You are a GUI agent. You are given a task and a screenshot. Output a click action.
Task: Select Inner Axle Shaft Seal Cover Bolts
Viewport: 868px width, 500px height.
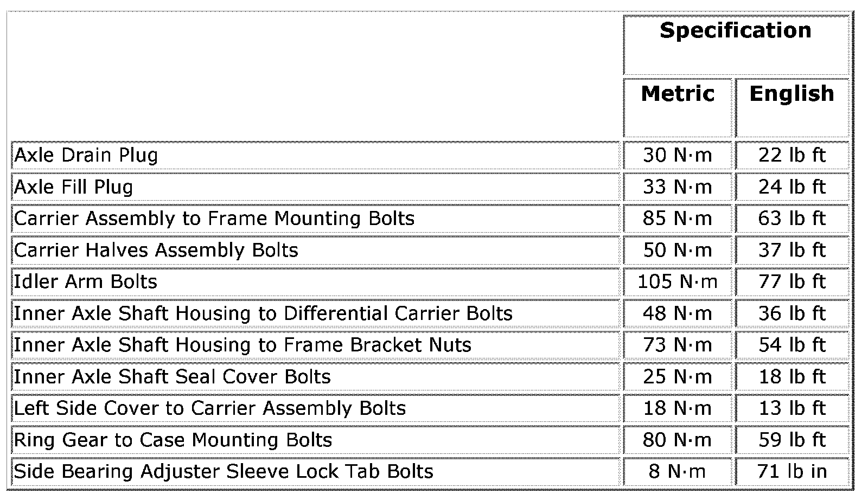pos(172,377)
